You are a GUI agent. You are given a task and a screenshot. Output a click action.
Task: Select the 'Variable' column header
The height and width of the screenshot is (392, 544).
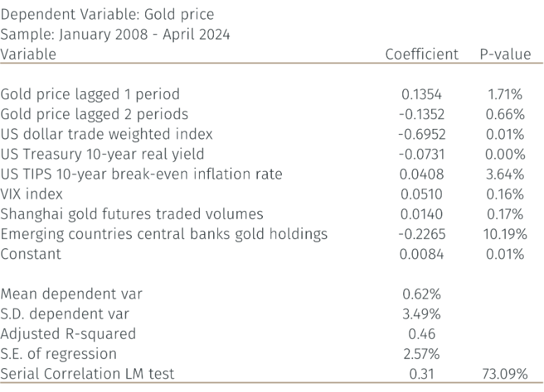[x=28, y=54]
